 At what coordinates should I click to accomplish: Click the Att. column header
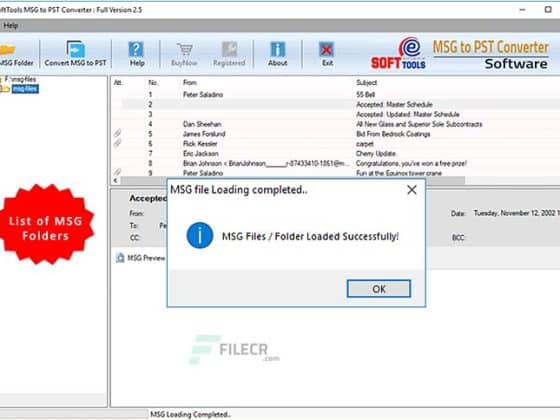click(x=118, y=82)
